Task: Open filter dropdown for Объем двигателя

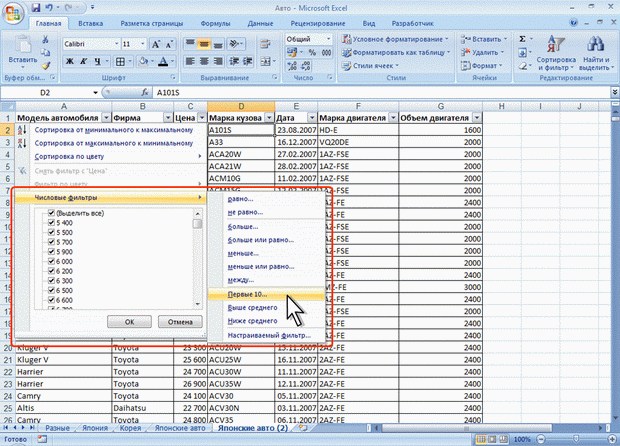Action: pos(477,118)
